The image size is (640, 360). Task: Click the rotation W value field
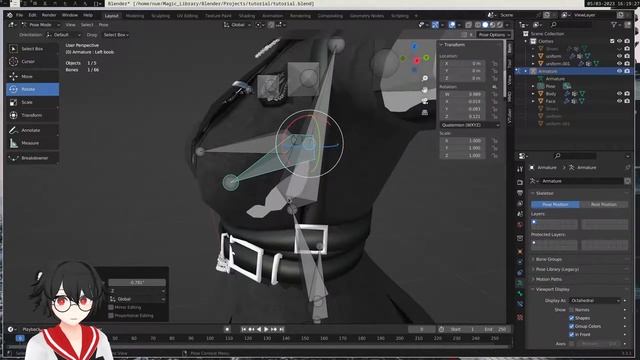click(x=463, y=94)
